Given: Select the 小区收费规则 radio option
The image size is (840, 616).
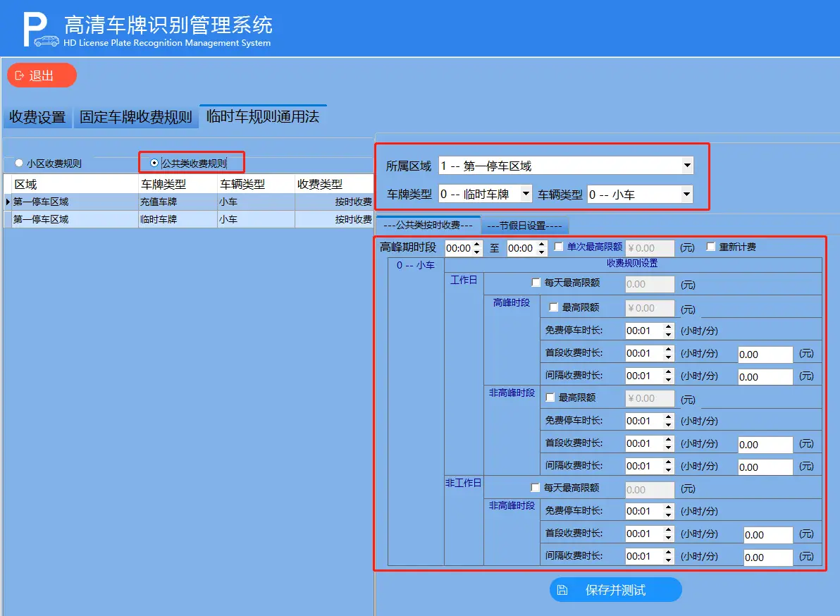Looking at the screenshot, I should pos(18,162).
